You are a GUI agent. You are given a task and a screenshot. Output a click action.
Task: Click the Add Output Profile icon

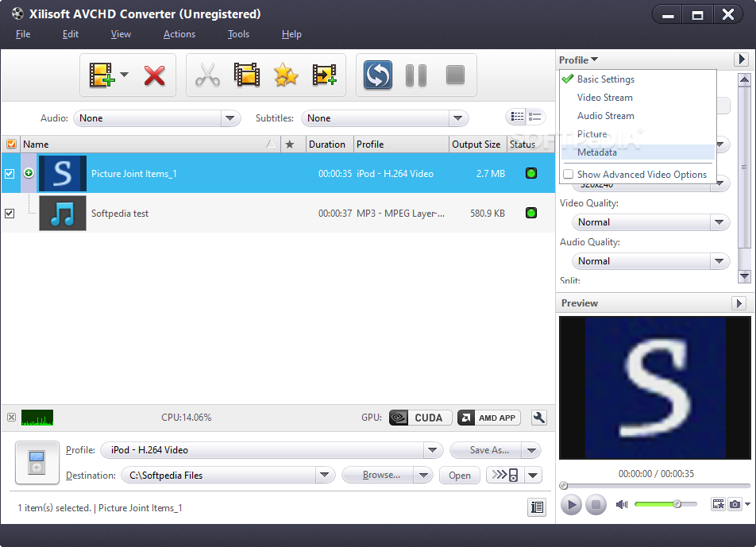pos(325,75)
